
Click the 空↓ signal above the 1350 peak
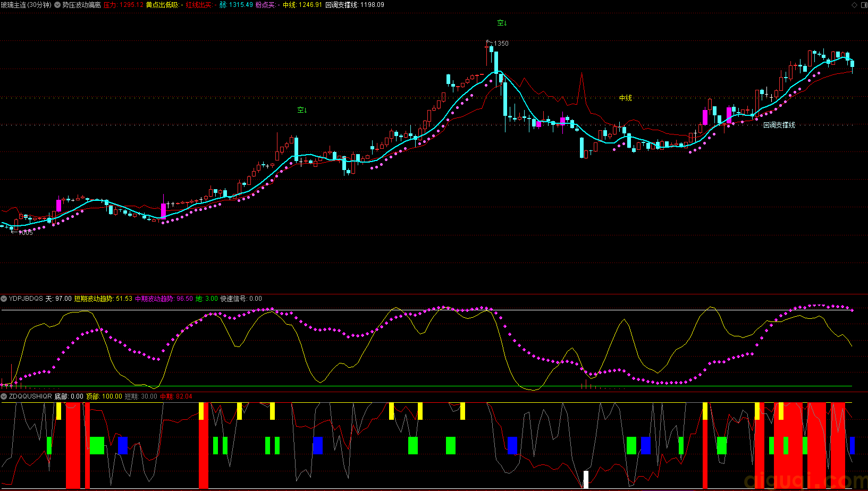coord(502,23)
